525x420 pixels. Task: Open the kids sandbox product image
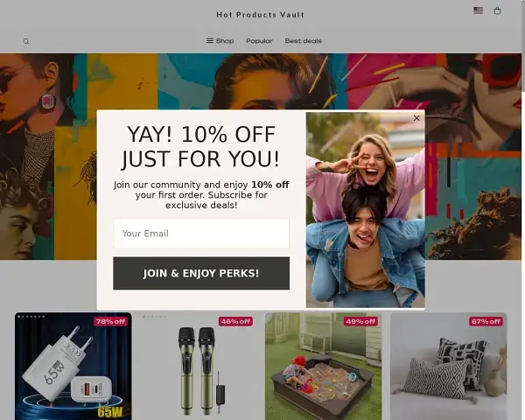(324, 366)
